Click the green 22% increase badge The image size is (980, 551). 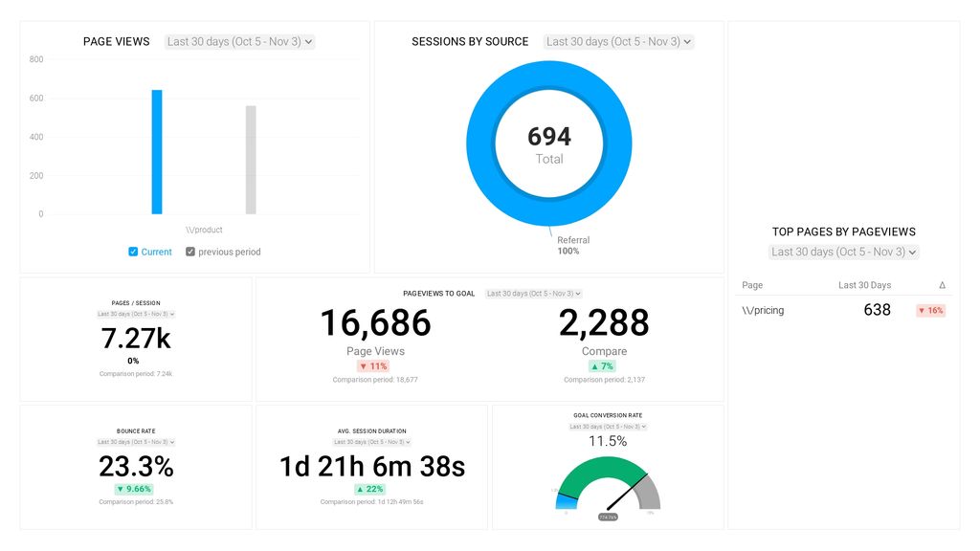pos(369,489)
